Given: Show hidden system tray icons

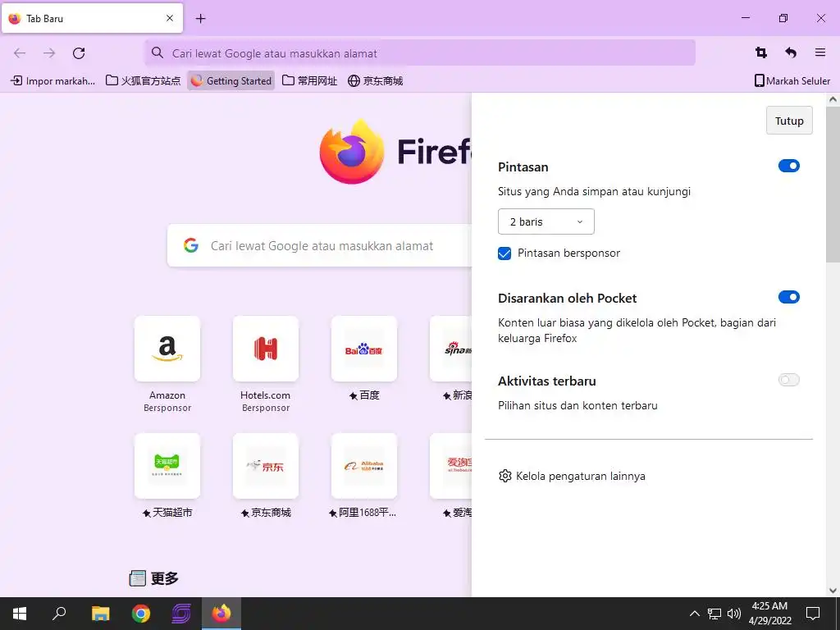Looking at the screenshot, I should coord(694,614).
